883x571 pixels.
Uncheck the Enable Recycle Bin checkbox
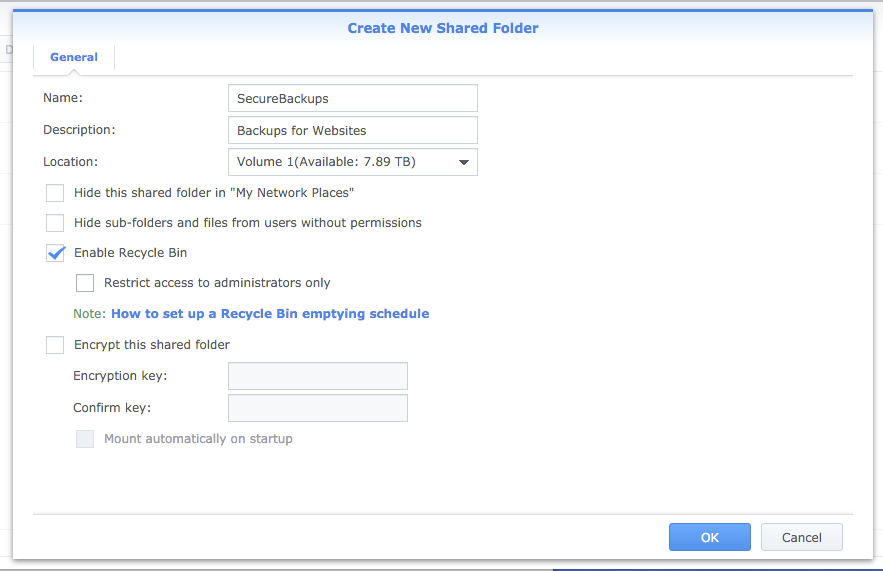55,253
